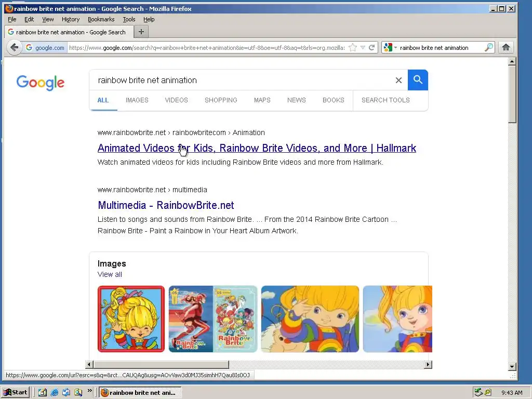This screenshot has width=532, height=399.
Task: Switch to the MAPS results tab
Action: (x=262, y=100)
